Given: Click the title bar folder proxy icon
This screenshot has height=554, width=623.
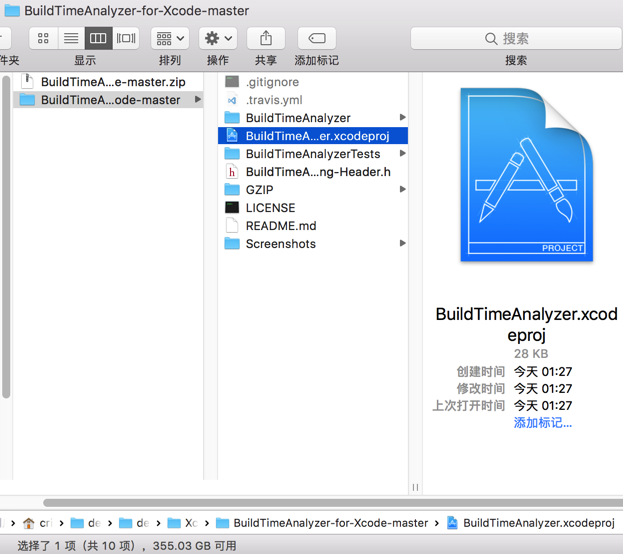Looking at the screenshot, I should coord(12,11).
